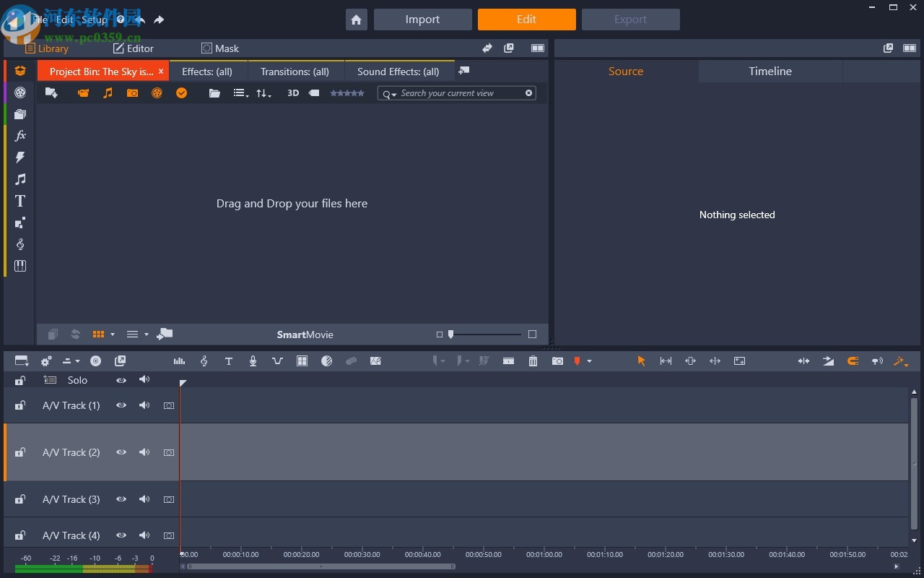
Task: Mute audio of A/V Track (3)
Action: (x=144, y=499)
